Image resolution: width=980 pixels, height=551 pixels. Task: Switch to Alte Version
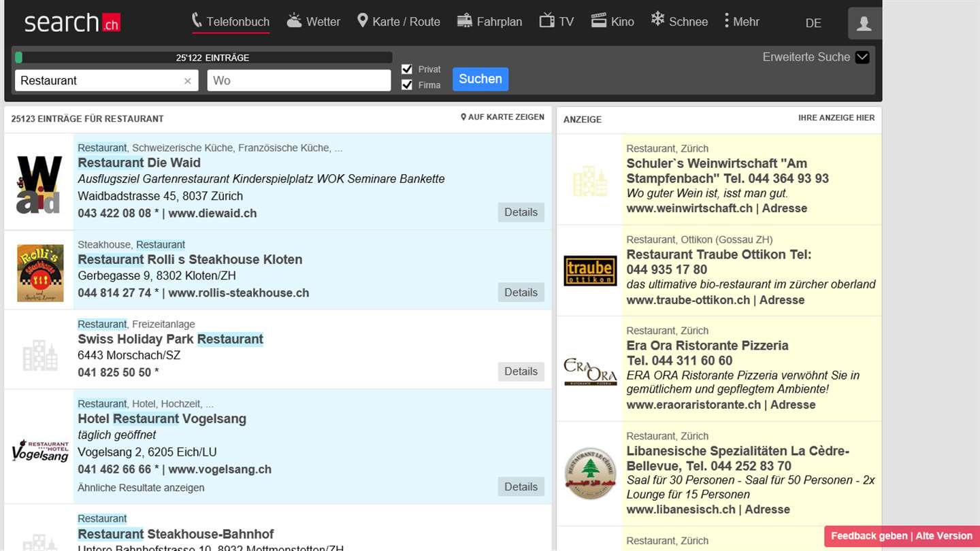coord(944,536)
